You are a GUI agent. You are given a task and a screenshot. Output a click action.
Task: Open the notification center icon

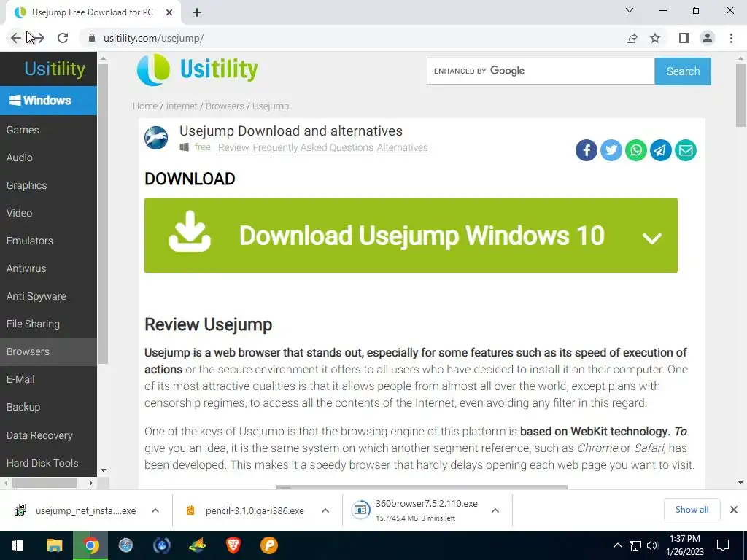(723, 545)
